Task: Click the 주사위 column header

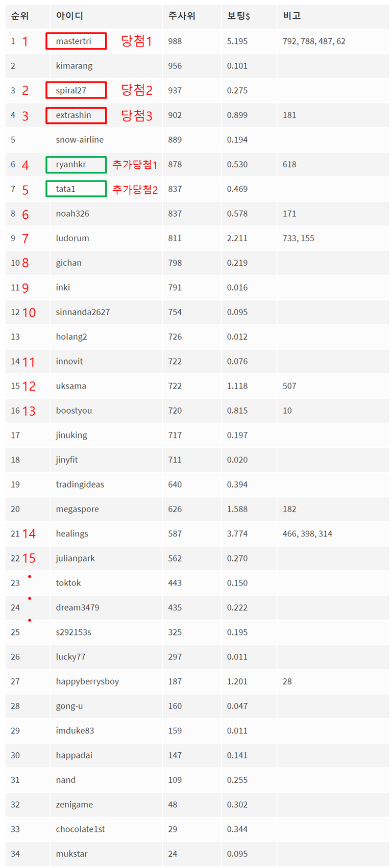Action: (x=182, y=16)
